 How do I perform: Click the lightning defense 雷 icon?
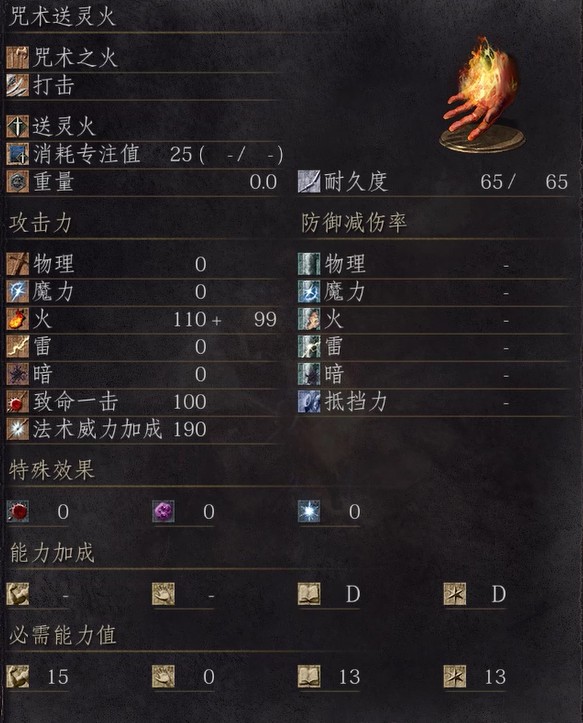tap(309, 347)
